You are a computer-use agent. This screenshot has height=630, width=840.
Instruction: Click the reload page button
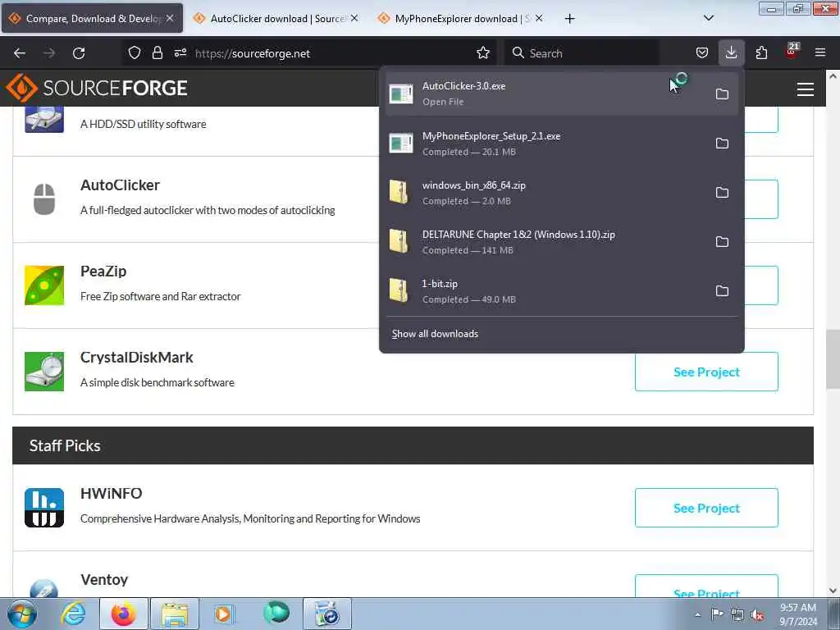79,53
